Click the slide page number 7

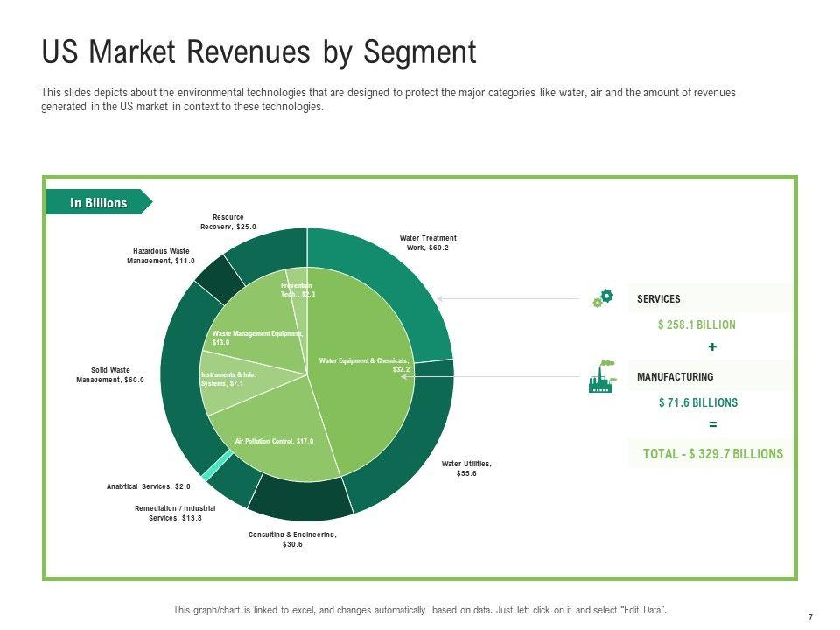click(x=810, y=617)
